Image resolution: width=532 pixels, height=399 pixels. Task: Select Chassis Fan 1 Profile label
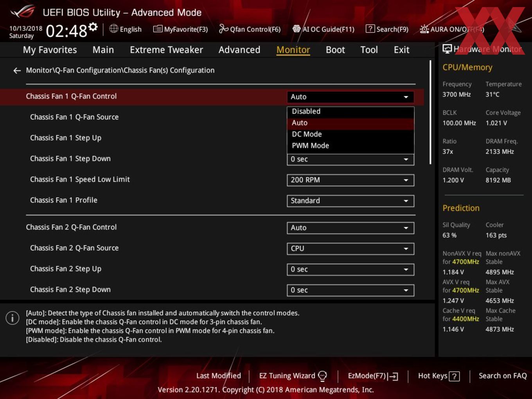[x=64, y=200]
